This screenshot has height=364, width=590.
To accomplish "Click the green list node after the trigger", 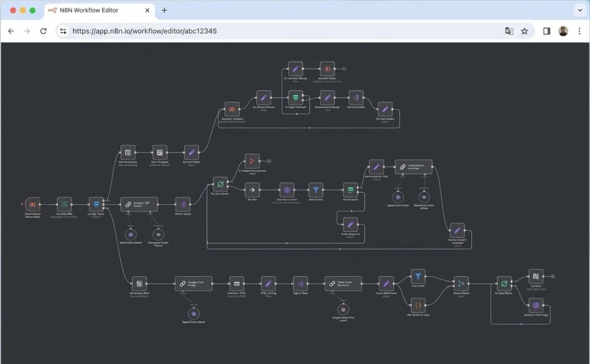I will click(x=65, y=204).
